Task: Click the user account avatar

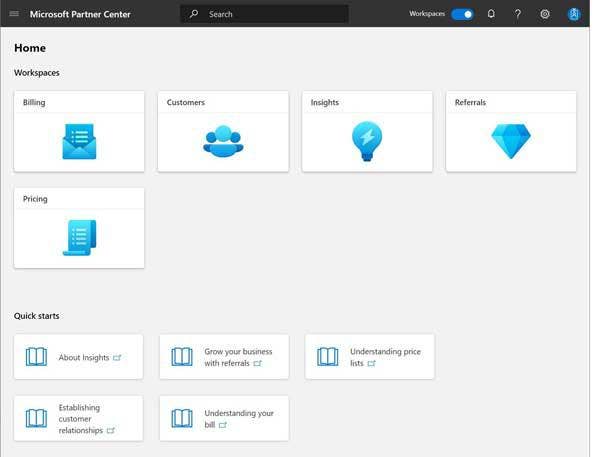Action: click(x=574, y=14)
